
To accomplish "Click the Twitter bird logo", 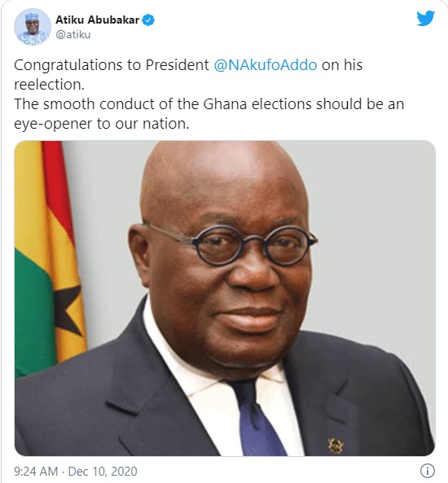I will [x=425, y=19].
